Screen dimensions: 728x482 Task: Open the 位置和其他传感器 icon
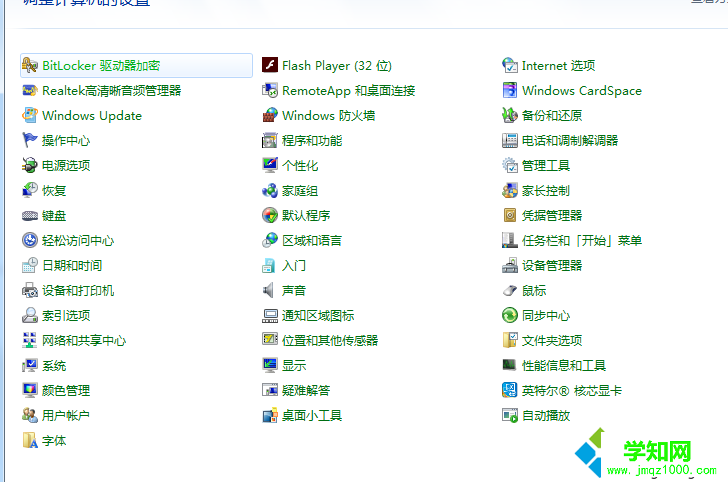(270, 340)
